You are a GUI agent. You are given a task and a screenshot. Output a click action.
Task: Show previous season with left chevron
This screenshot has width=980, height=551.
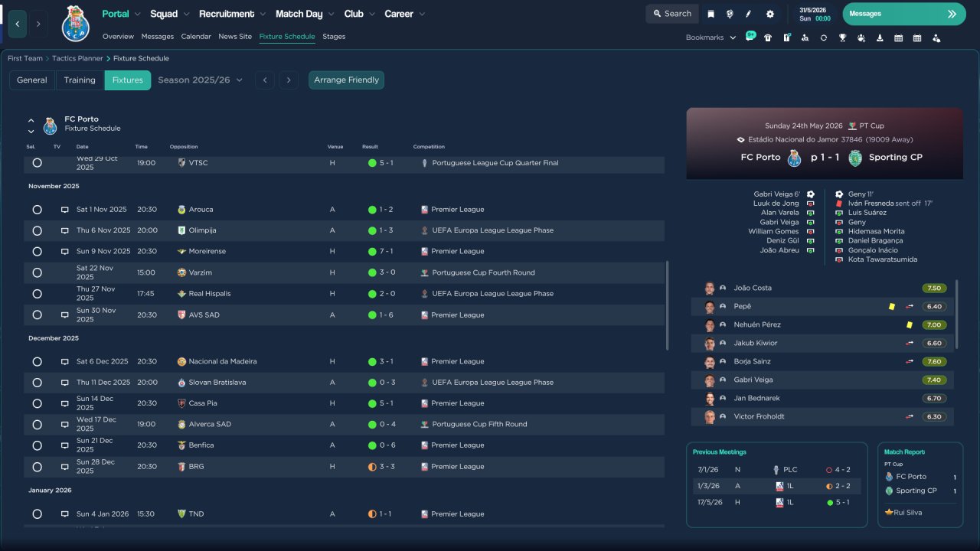(x=265, y=80)
